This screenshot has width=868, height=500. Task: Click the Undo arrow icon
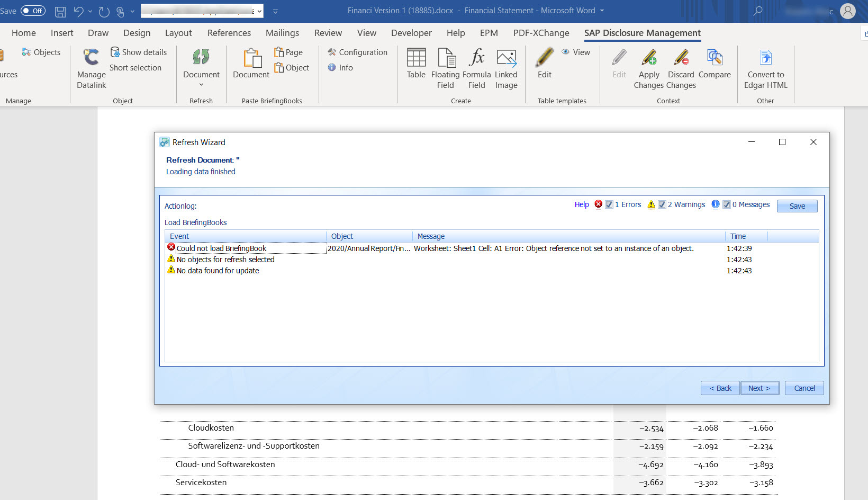(x=78, y=11)
